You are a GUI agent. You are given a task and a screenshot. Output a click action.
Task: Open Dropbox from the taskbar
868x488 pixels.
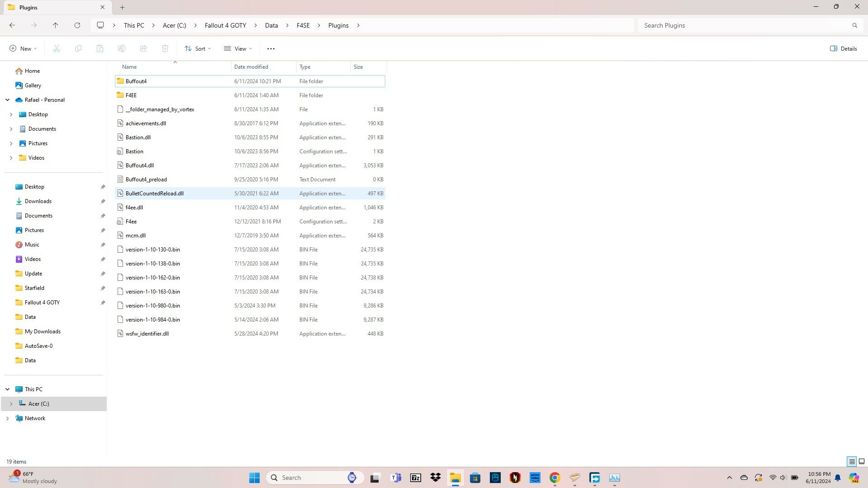coord(436,478)
